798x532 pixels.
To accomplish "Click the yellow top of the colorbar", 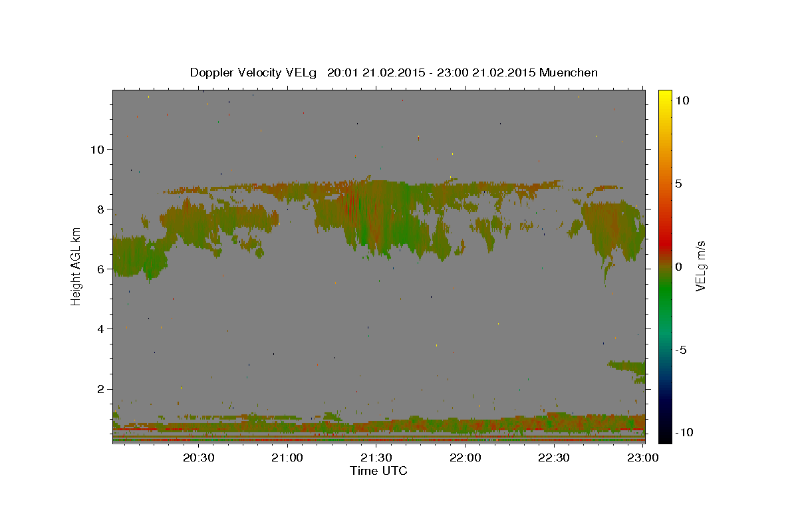I will coord(664,96).
